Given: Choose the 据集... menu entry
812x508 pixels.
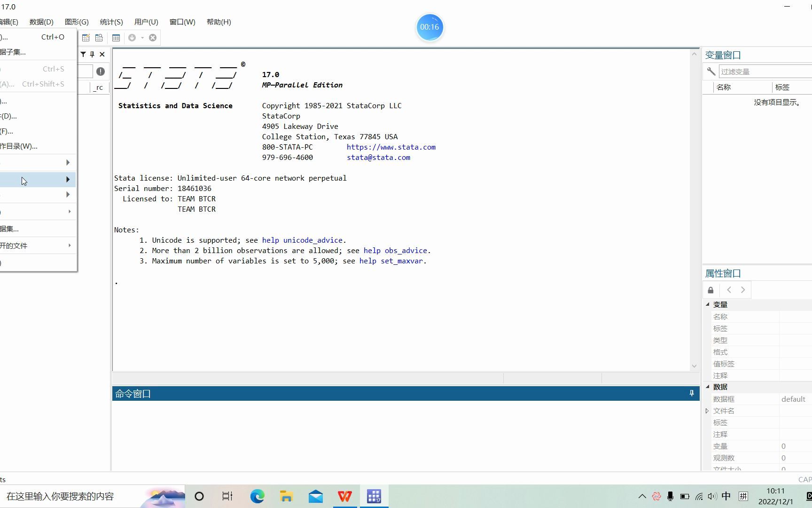Looking at the screenshot, I should pos(38,229).
